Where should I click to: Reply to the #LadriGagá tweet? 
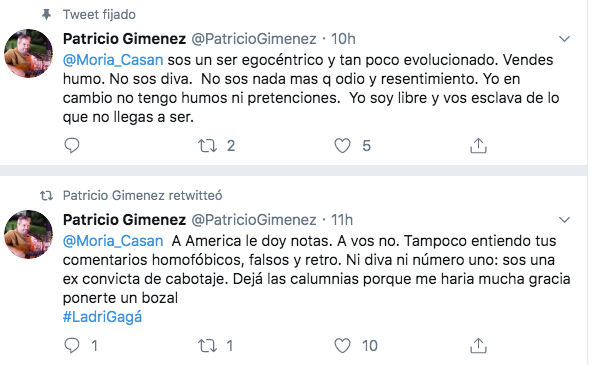click(x=72, y=345)
